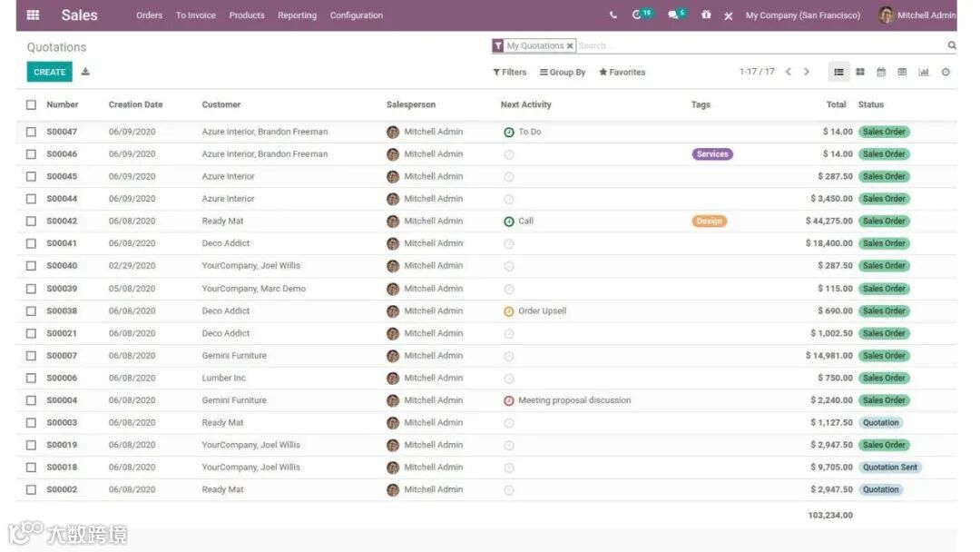Check the S00002 row checkbox

point(31,490)
